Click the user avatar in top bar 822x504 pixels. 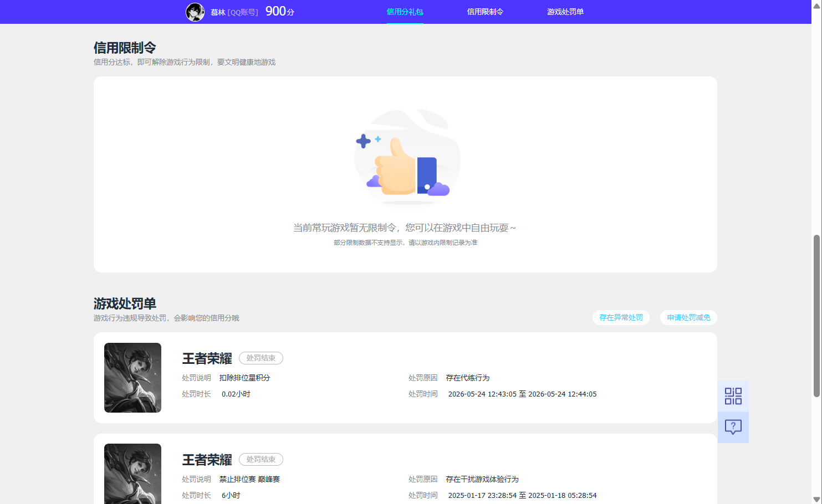coord(195,12)
